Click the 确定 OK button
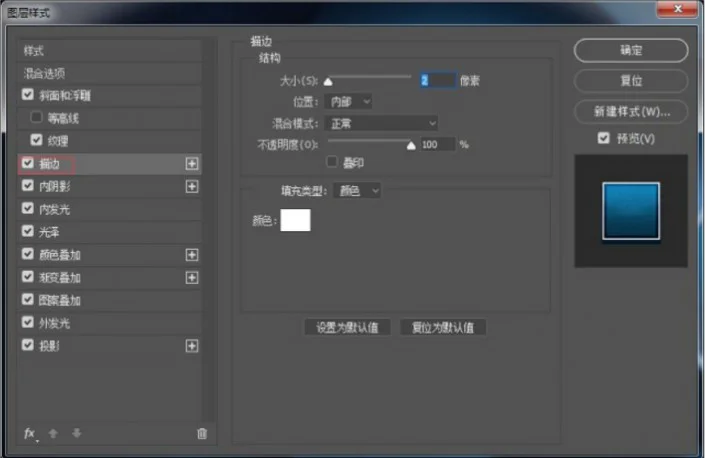 tap(631, 50)
